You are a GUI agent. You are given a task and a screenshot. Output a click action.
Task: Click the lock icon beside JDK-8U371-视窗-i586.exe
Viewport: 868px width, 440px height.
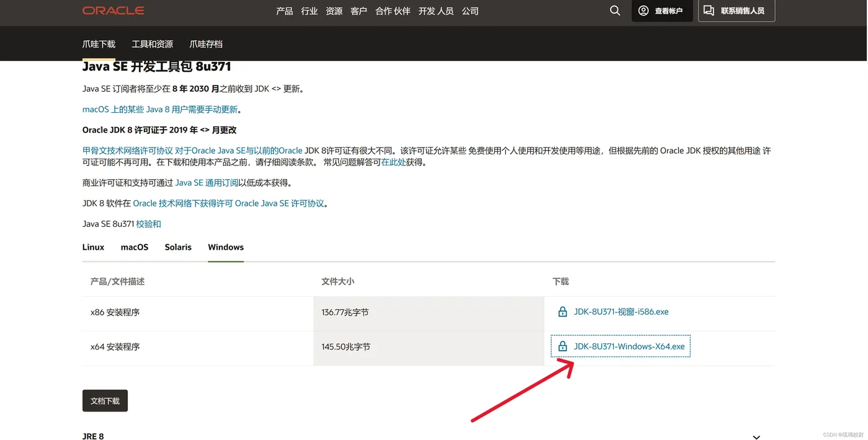click(562, 312)
